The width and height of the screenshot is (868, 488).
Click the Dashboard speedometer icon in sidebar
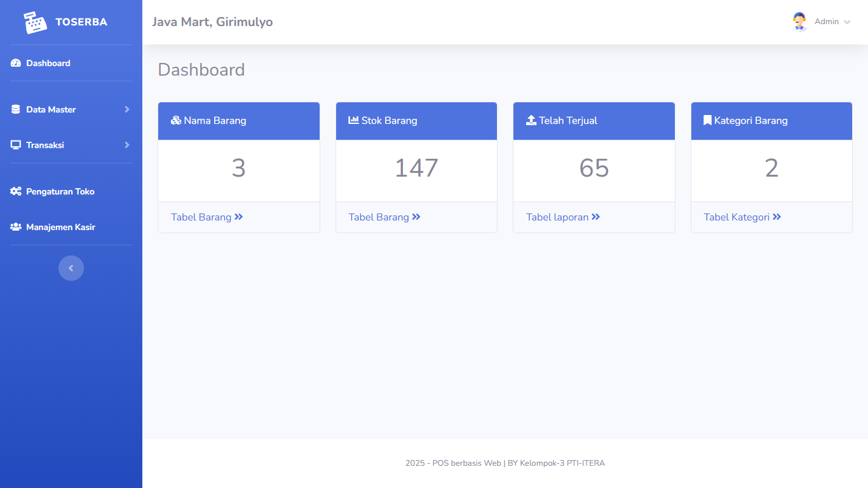click(x=16, y=63)
